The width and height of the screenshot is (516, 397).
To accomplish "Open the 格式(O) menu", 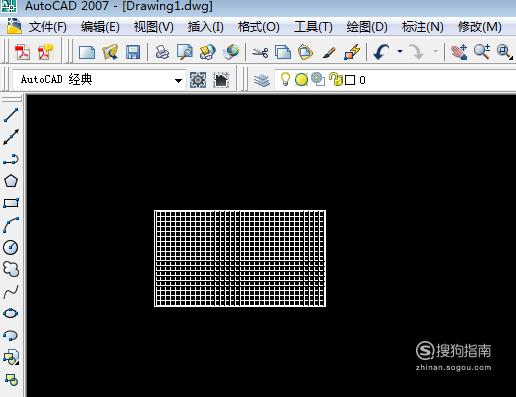I will click(258, 27).
